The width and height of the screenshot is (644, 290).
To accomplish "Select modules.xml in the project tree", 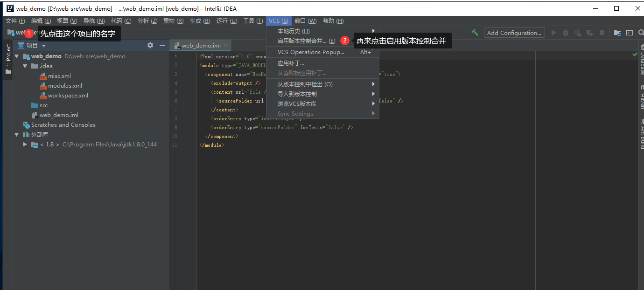I will 65,86.
